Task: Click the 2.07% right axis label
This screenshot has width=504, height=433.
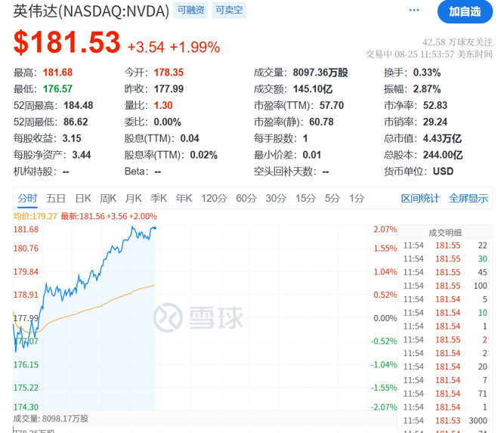Action: [385, 230]
